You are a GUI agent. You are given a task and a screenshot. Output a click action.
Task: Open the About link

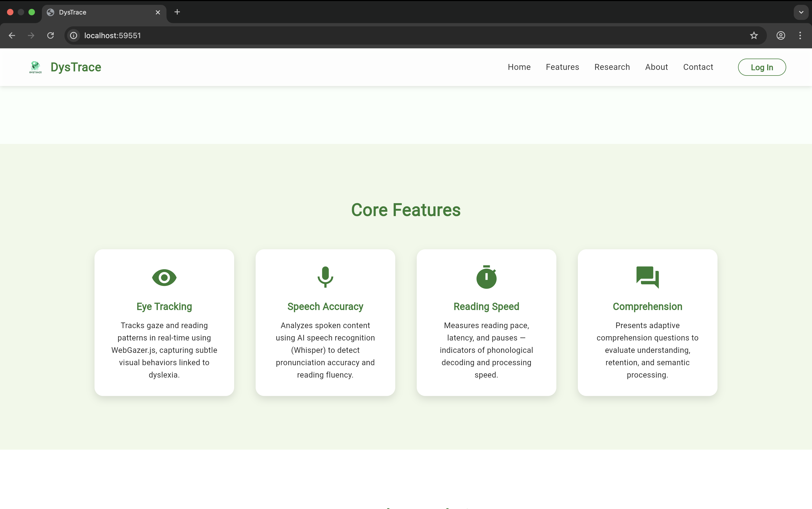click(x=656, y=67)
